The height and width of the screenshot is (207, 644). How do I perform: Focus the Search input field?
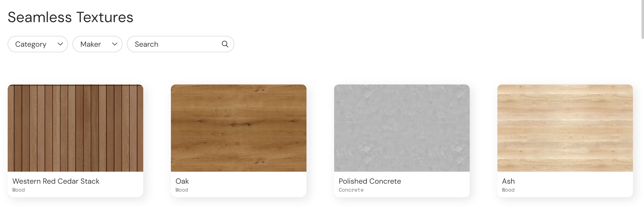180,44
